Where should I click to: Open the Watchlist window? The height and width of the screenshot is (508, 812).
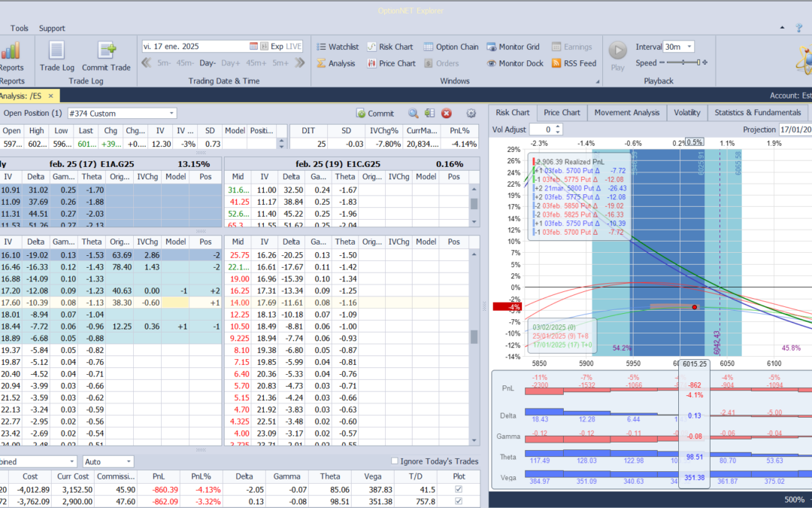pyautogui.click(x=338, y=47)
